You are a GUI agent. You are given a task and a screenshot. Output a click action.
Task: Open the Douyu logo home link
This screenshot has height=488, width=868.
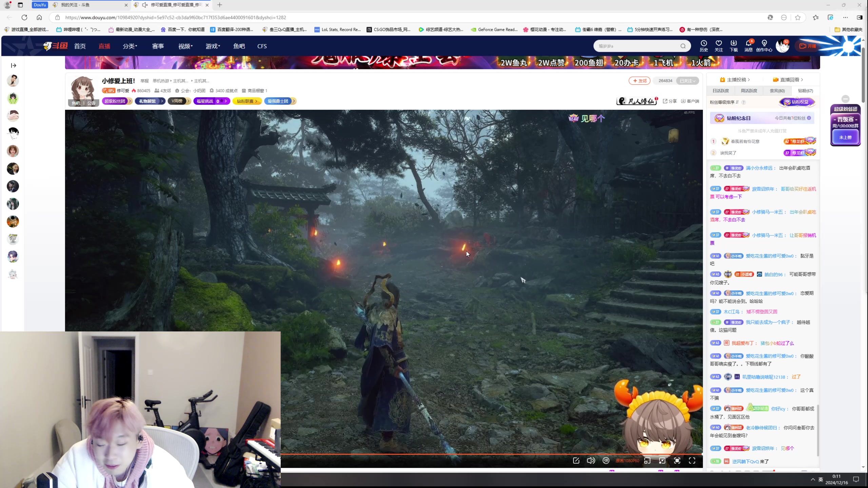[x=55, y=46]
